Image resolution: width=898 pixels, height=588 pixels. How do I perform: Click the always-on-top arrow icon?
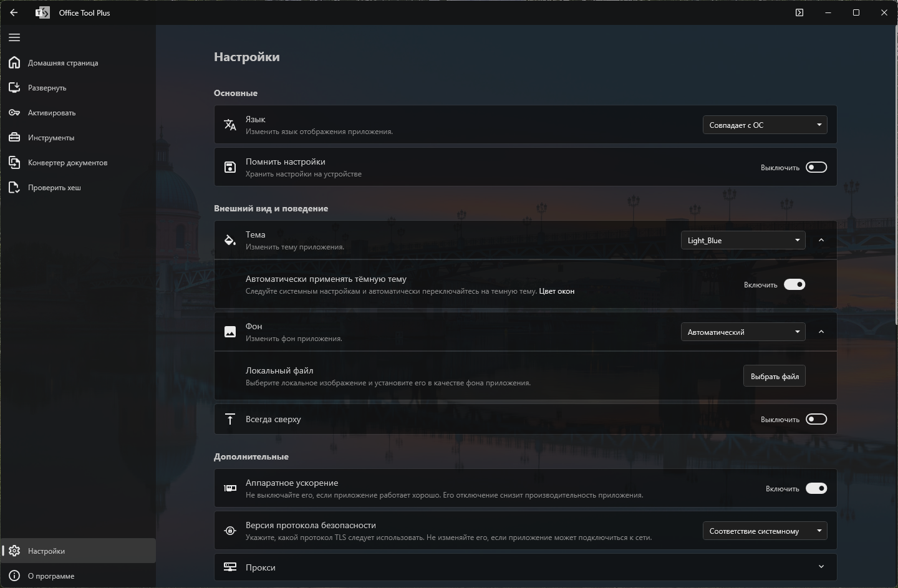230,419
